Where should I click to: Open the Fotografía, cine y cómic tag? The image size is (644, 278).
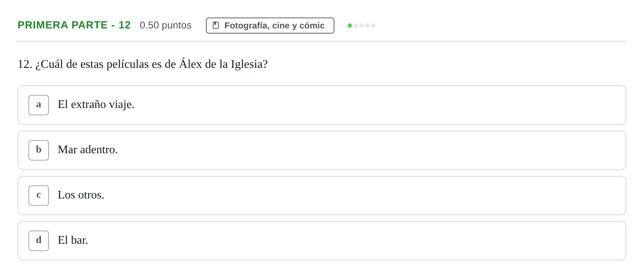coord(270,26)
